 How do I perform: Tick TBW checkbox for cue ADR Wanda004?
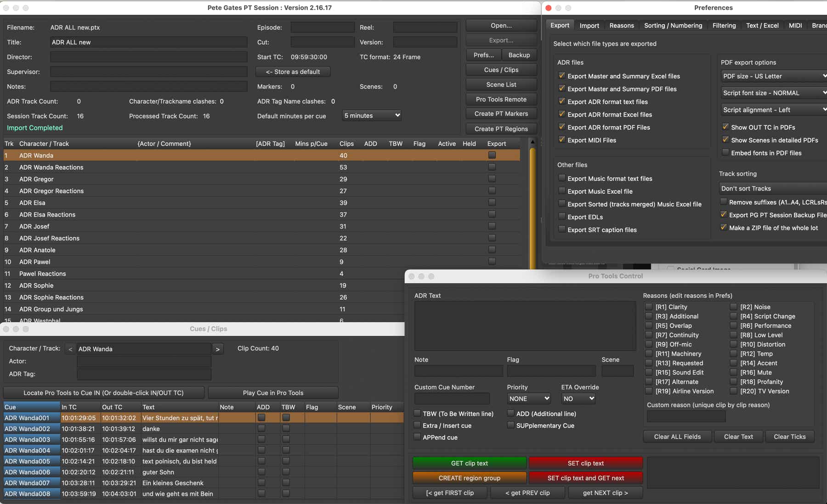286,450
